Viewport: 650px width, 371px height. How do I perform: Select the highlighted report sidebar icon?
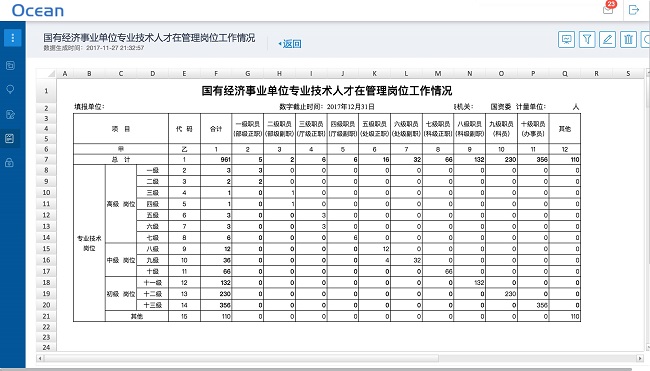pyautogui.click(x=10, y=138)
